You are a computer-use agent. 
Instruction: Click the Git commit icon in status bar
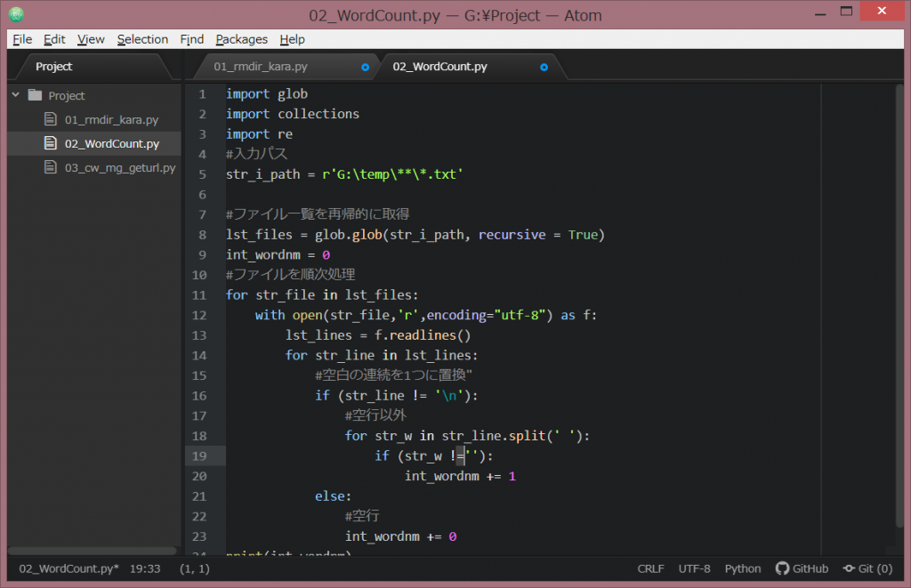click(x=849, y=568)
